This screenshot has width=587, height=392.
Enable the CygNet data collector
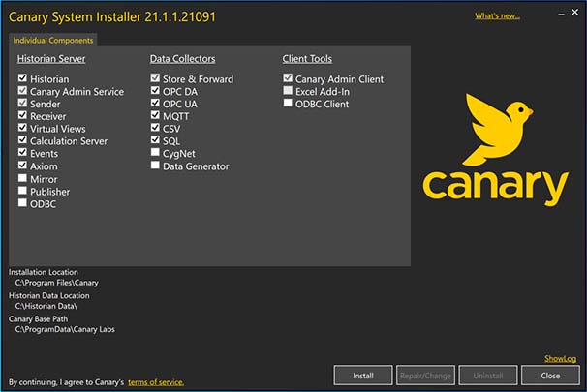pyautogui.click(x=155, y=152)
